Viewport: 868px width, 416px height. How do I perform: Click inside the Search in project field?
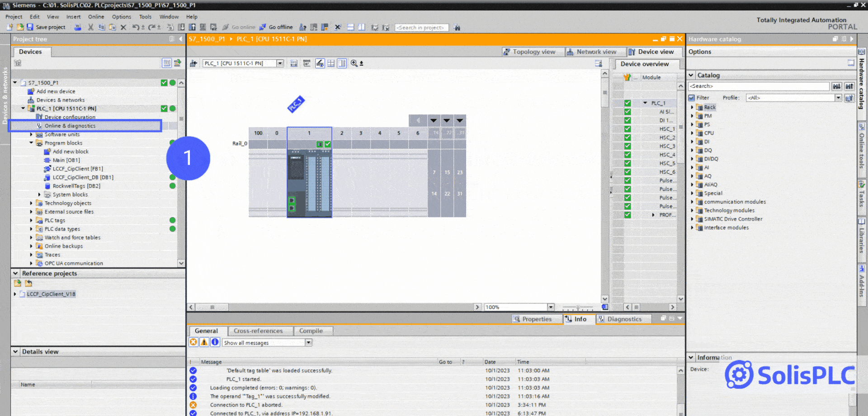pyautogui.click(x=421, y=27)
